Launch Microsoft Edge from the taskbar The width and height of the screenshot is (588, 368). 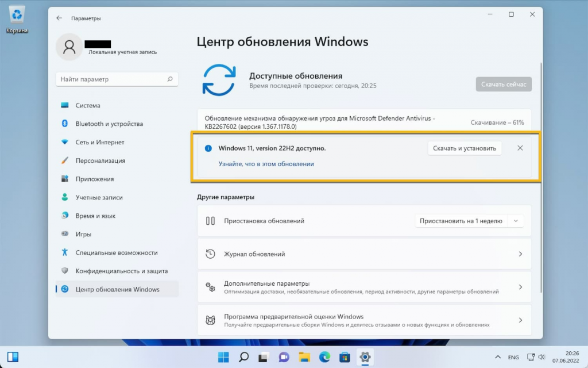324,357
